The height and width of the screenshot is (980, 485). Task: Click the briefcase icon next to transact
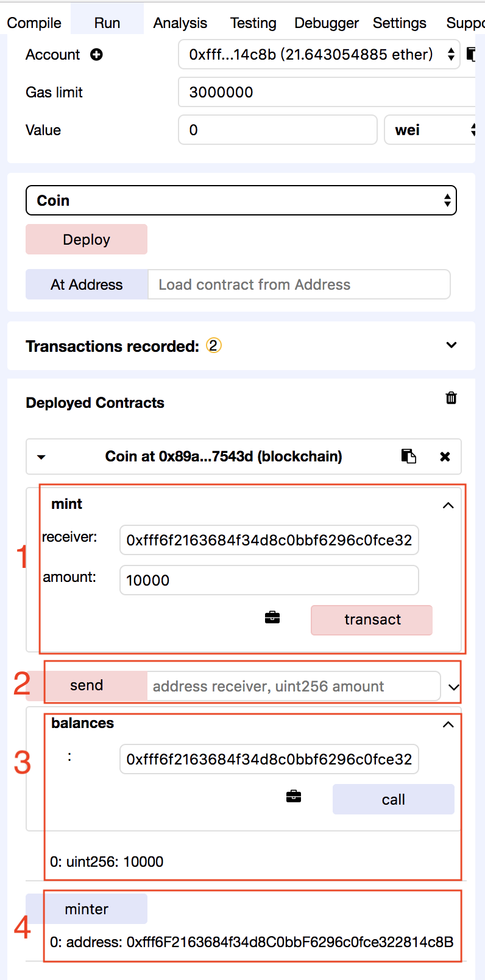tap(272, 618)
